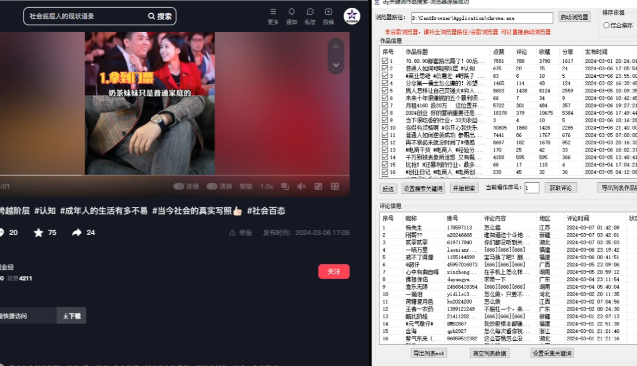Toggle the 清屏 clear screen switch

pos(212,186)
